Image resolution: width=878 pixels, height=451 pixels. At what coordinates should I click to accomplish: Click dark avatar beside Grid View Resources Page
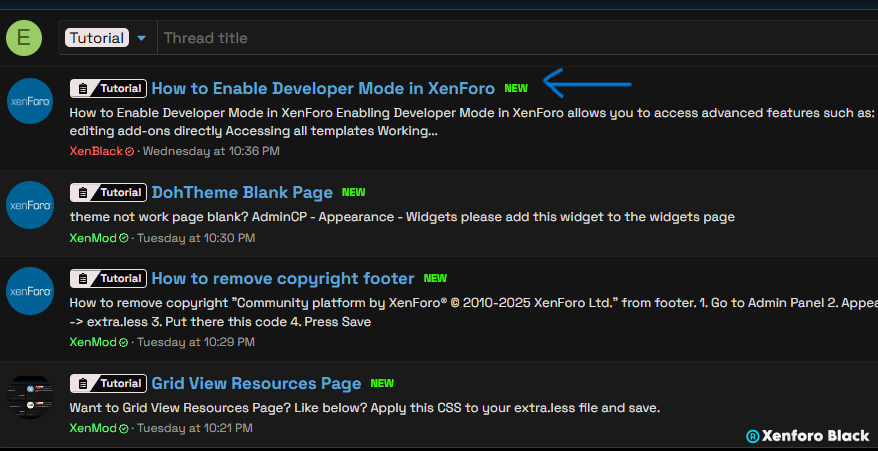point(30,396)
